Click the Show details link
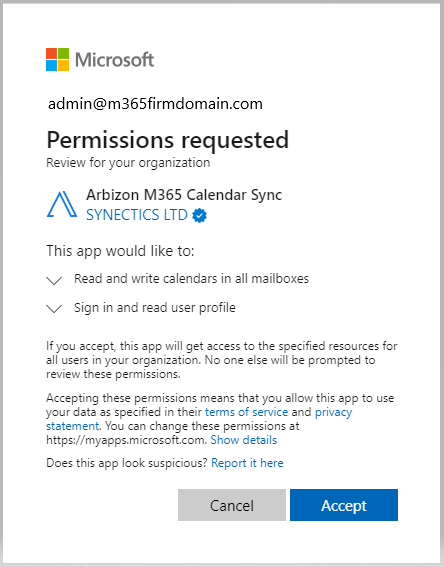The height and width of the screenshot is (567, 444). click(x=244, y=440)
